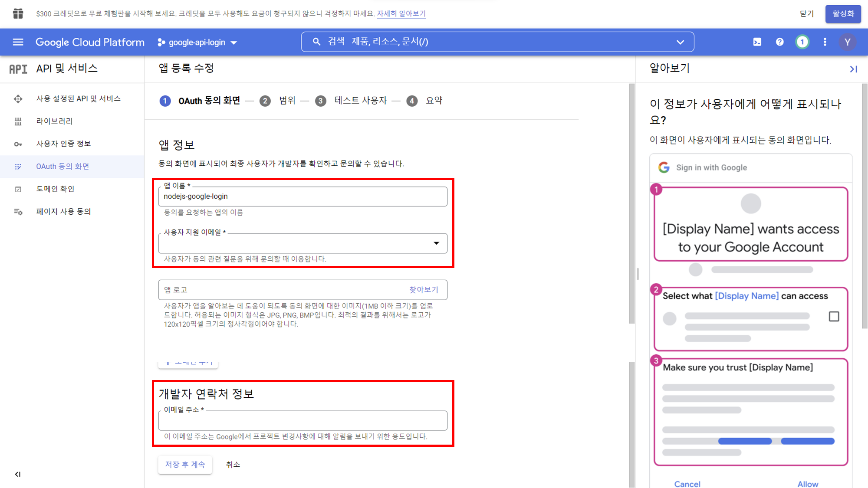The height and width of the screenshot is (488, 868).
Task: Click the 저장 후 계속 button
Action: [x=185, y=465]
